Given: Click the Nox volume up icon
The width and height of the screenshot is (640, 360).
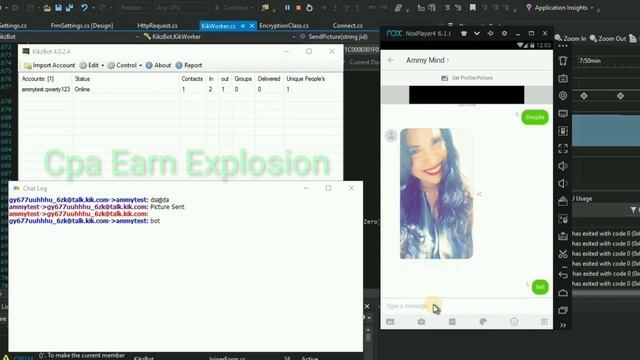Looking at the screenshot, I should click(563, 166).
